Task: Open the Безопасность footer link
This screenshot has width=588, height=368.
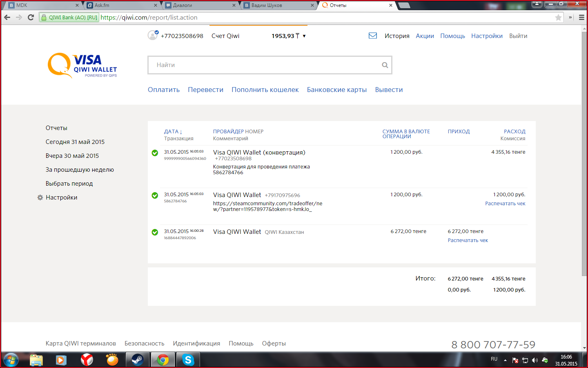Action: [x=145, y=343]
